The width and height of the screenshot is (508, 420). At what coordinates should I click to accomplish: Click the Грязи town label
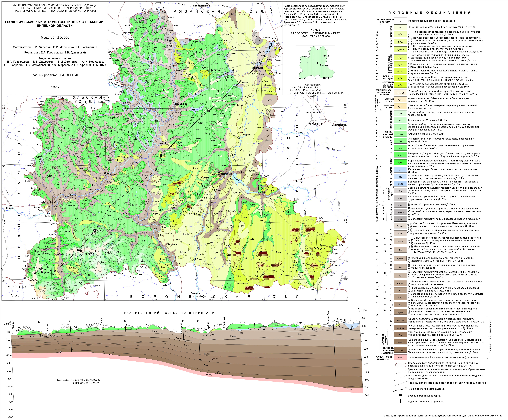(x=261, y=193)
